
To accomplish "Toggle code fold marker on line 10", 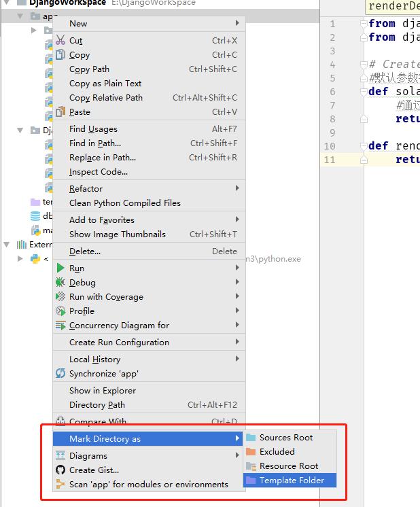I will pyautogui.click(x=364, y=146).
